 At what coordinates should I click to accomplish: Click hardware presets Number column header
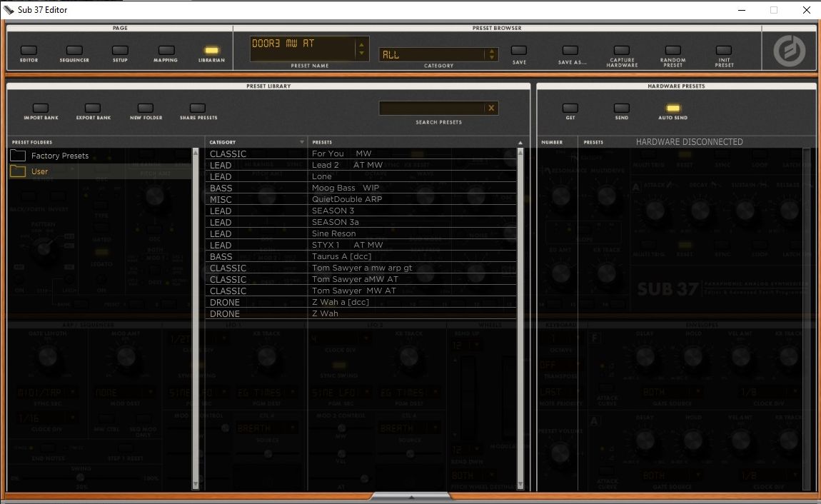(x=552, y=142)
